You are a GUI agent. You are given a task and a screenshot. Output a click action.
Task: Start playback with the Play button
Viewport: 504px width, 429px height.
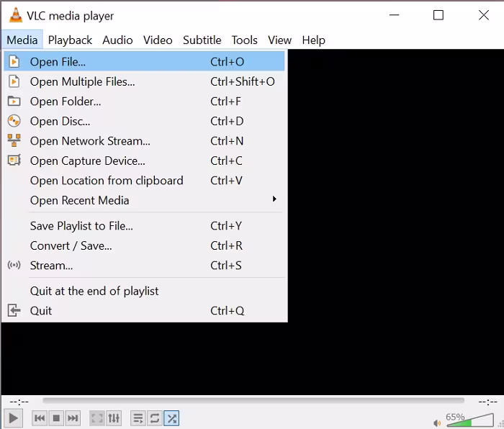coord(13,418)
